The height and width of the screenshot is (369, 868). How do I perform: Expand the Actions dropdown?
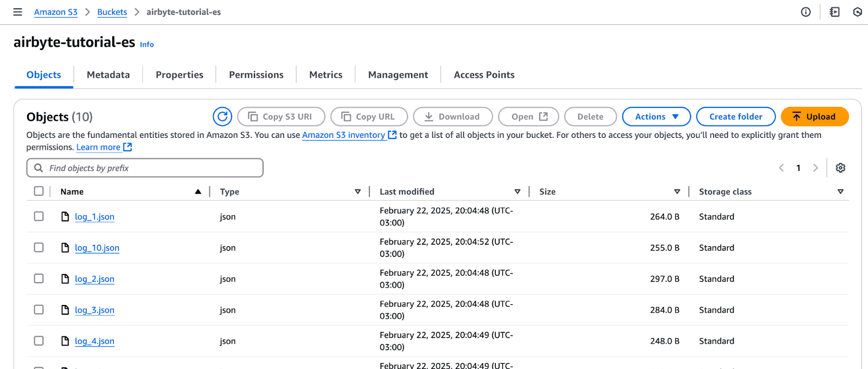point(656,117)
